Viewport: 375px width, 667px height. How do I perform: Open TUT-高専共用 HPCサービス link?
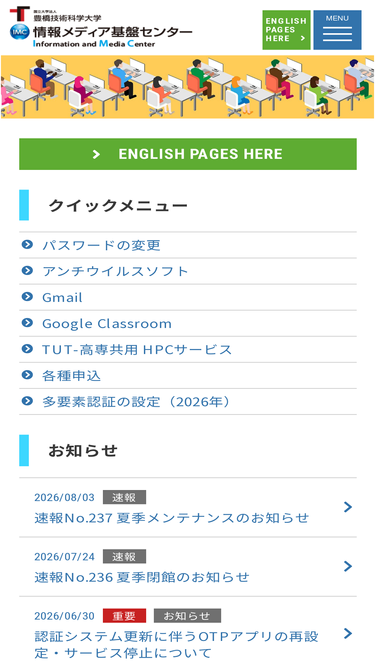point(137,350)
